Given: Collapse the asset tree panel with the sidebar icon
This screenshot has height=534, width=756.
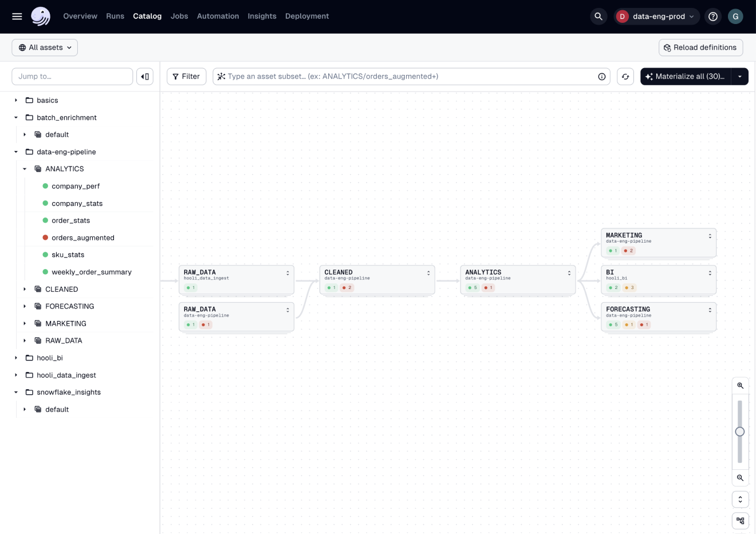Looking at the screenshot, I should [145, 76].
